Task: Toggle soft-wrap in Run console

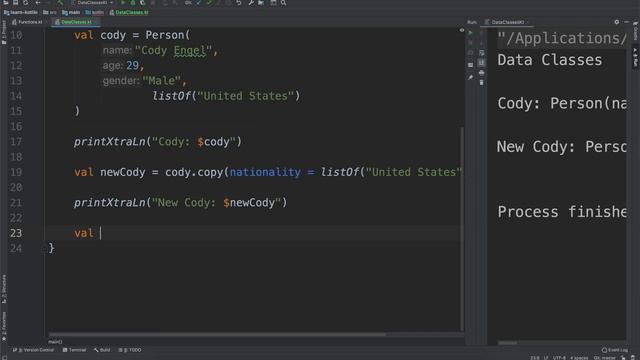Action: point(482,53)
